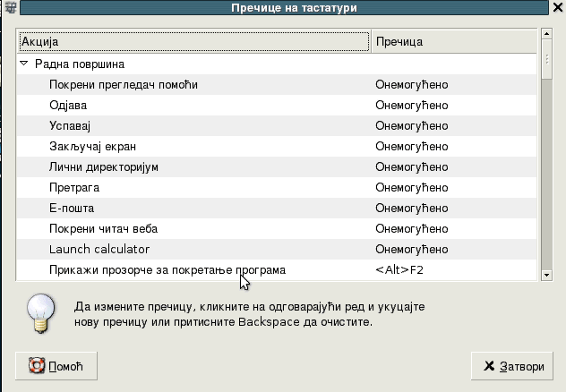Click the scrollbar down arrow
The width and height of the screenshot is (566, 392).
coord(546,275)
